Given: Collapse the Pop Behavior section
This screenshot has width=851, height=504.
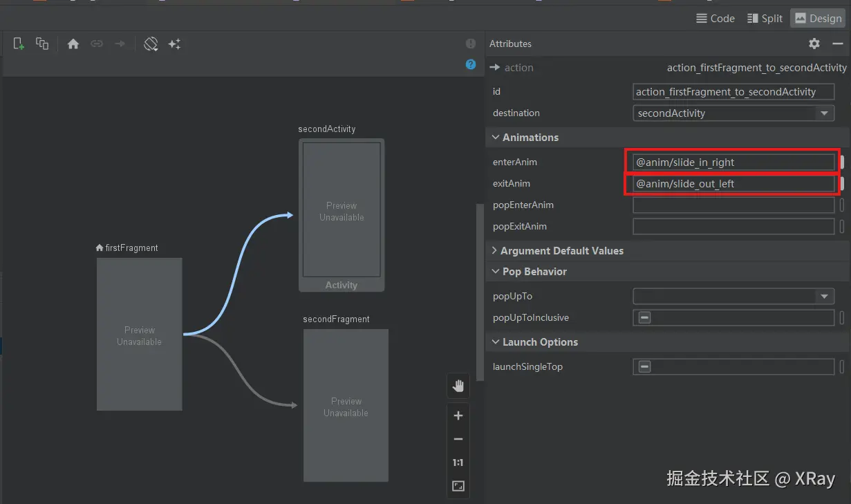Looking at the screenshot, I should click(x=495, y=272).
